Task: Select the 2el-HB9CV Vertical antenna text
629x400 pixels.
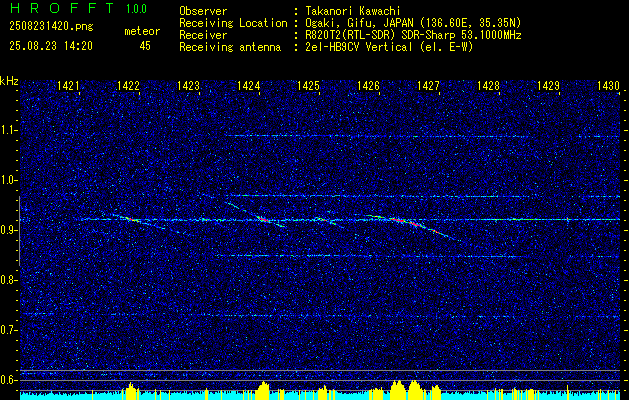Action: [389, 47]
